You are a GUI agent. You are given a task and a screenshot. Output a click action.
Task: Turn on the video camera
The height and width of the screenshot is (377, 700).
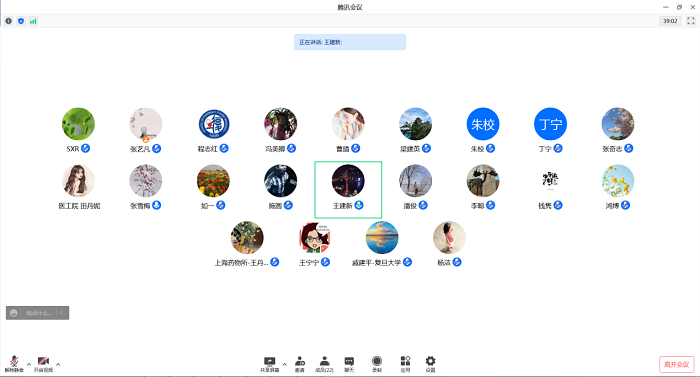(43, 364)
